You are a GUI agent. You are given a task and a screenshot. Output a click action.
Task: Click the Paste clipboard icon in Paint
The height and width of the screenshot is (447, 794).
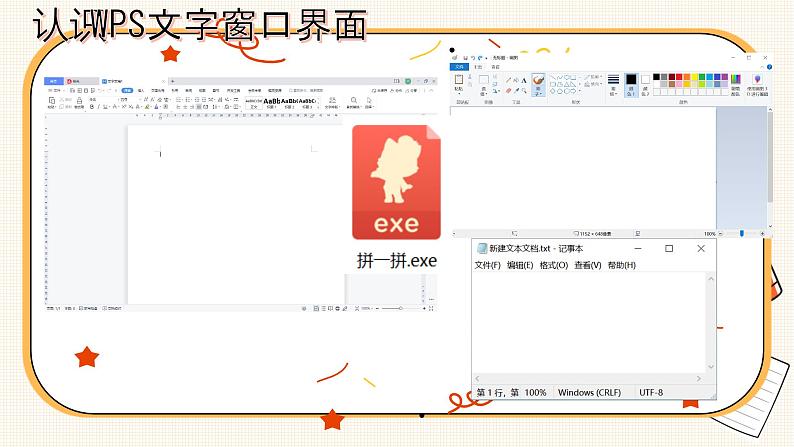[459, 79]
